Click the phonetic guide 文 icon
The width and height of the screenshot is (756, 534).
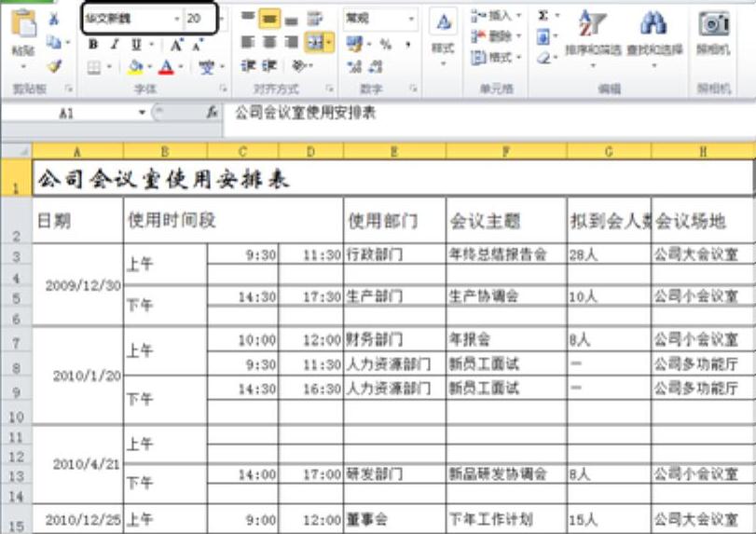[x=207, y=67]
